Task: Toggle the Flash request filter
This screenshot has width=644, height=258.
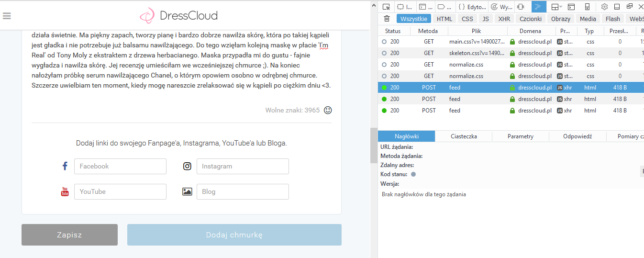Action: coord(613,19)
